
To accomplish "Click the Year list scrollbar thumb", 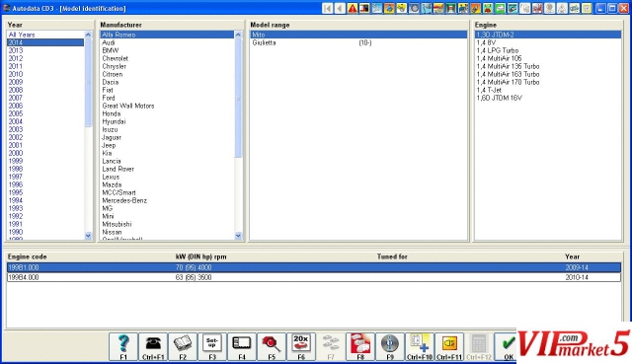I will (88, 83).
